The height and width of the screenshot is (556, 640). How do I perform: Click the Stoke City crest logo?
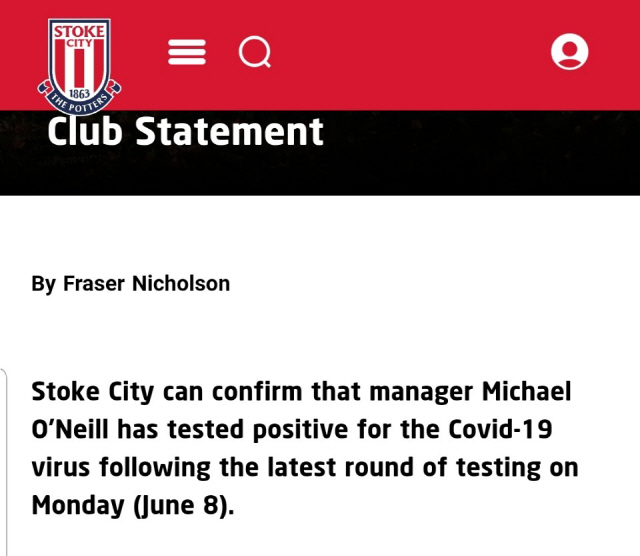click(79, 67)
